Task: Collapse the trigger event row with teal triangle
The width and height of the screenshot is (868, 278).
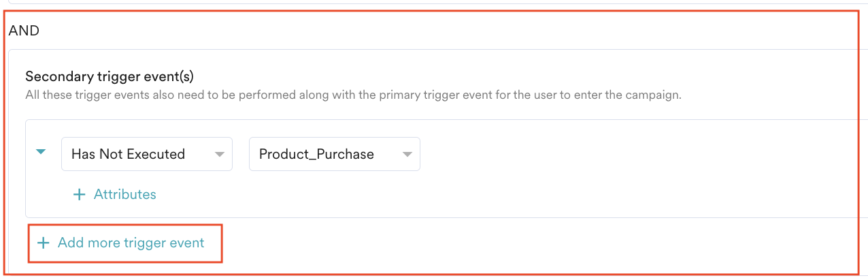Action: point(41,152)
